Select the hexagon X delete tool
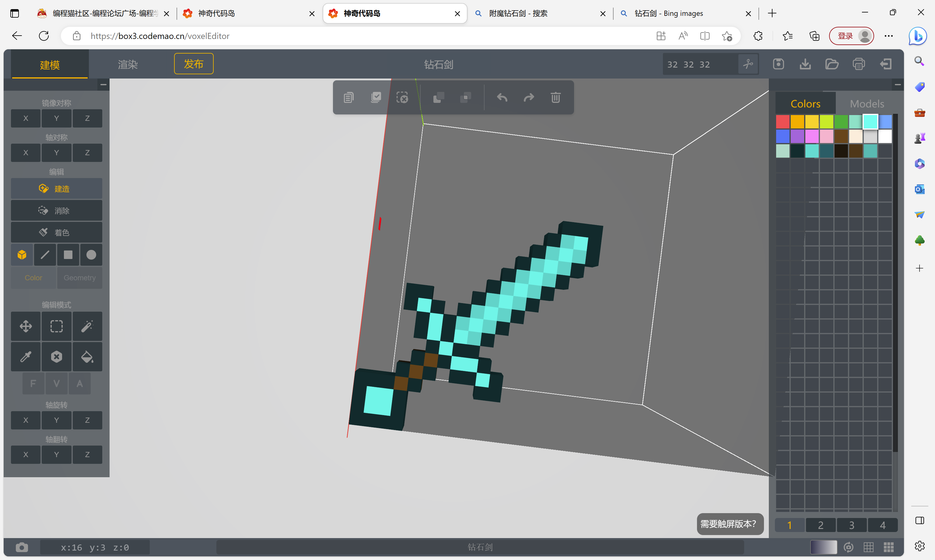Screen dimensions: 935x560 (x=57, y=357)
